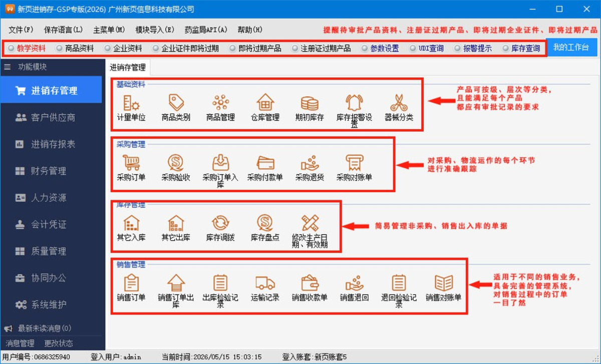The width and height of the screenshot is (601, 364).
Task: Click 登入账套:新页账套5 status entry
Action: [x=314, y=357]
